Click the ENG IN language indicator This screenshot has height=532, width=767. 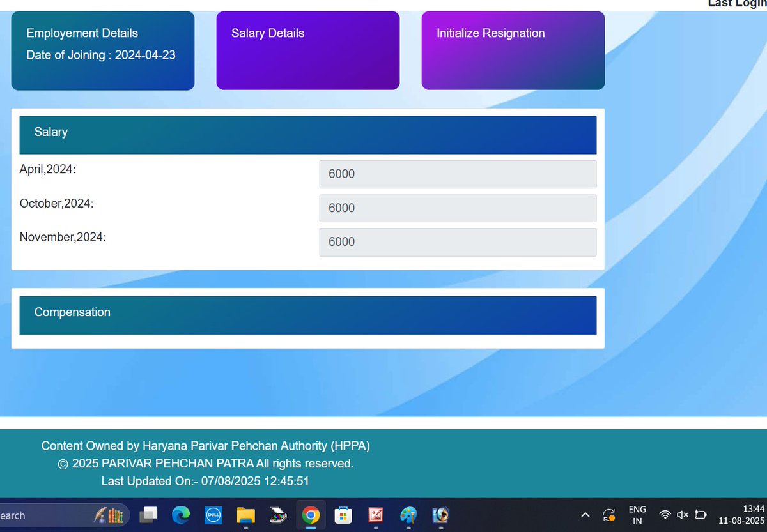pyautogui.click(x=637, y=515)
